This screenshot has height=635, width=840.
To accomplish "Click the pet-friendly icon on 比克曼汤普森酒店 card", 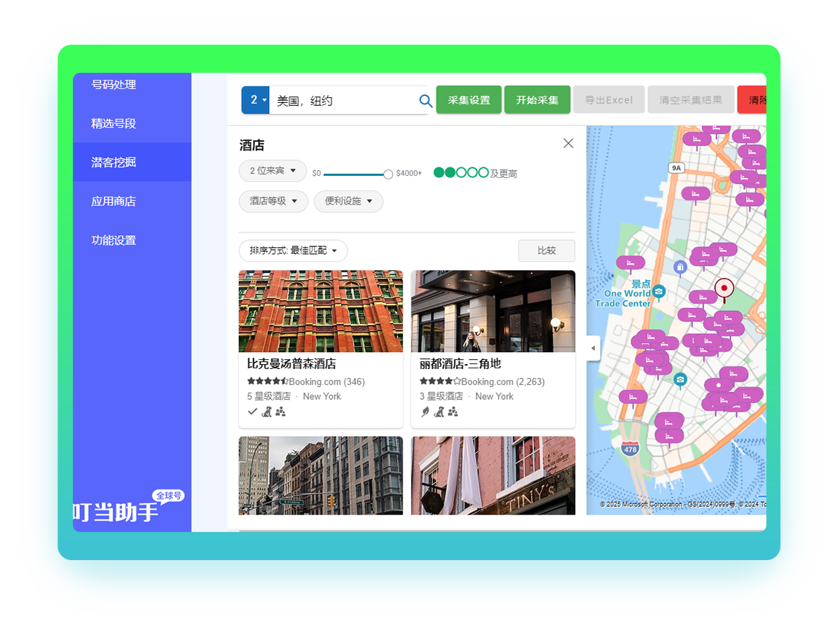I will pos(266,412).
